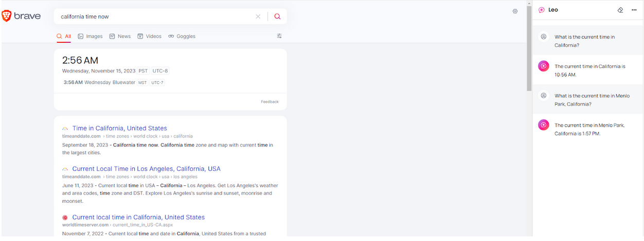Click the Leo assistant logo in header
The image size is (644, 241).
542,10
